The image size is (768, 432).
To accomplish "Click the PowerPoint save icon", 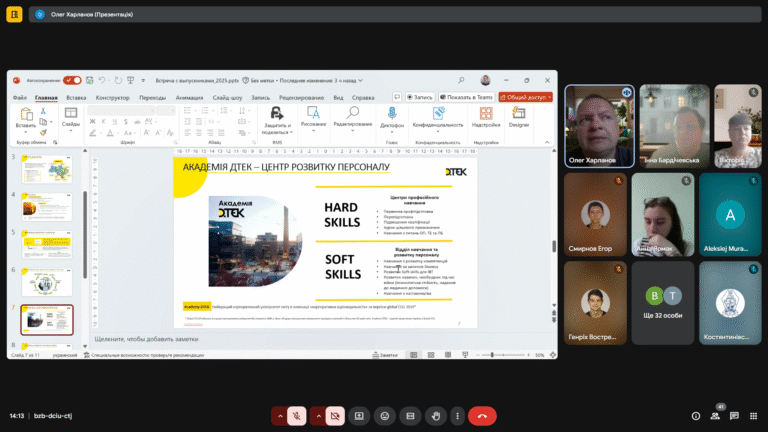I will click(90, 80).
